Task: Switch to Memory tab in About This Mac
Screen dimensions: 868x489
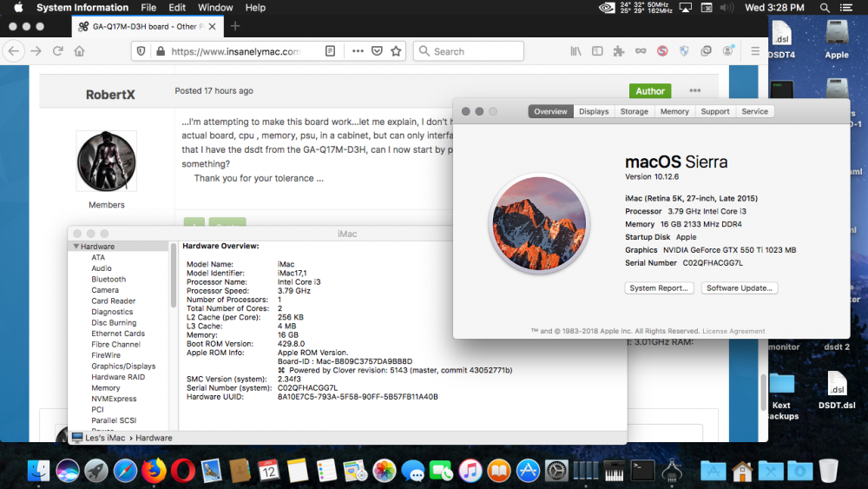Action: (x=674, y=111)
